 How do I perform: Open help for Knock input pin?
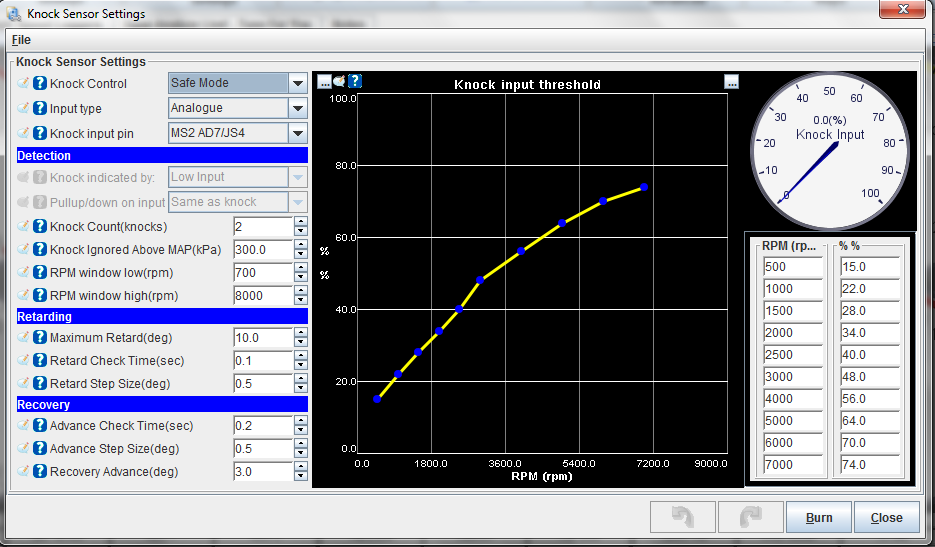point(40,133)
